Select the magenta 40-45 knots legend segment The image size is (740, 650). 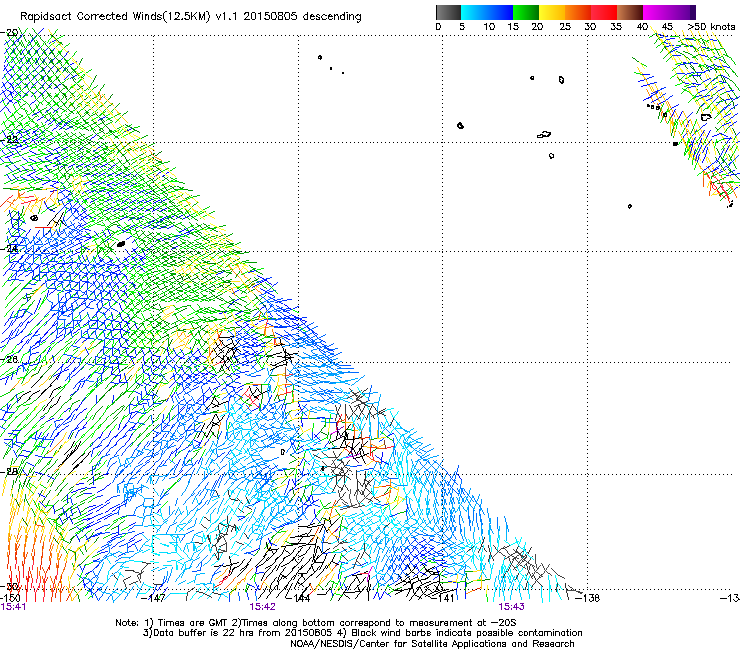point(656,12)
